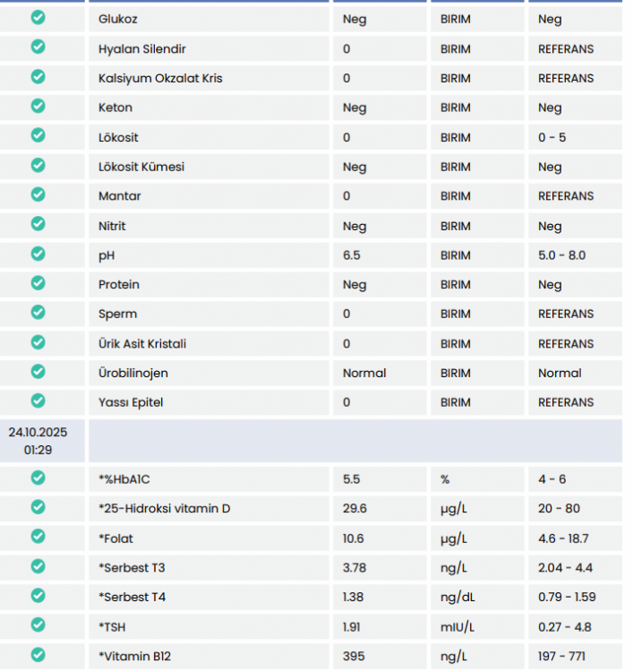Click the Ürik Asit Kristali test name
Viewport: 633px width, 672px height.
(142, 344)
